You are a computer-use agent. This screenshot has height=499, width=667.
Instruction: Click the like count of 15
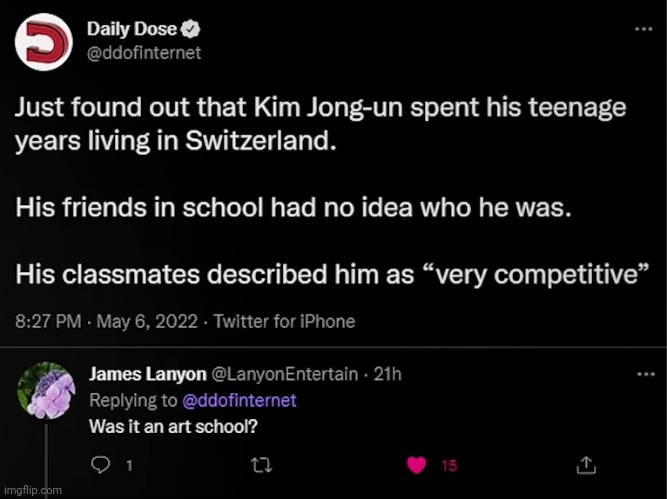coord(450,466)
